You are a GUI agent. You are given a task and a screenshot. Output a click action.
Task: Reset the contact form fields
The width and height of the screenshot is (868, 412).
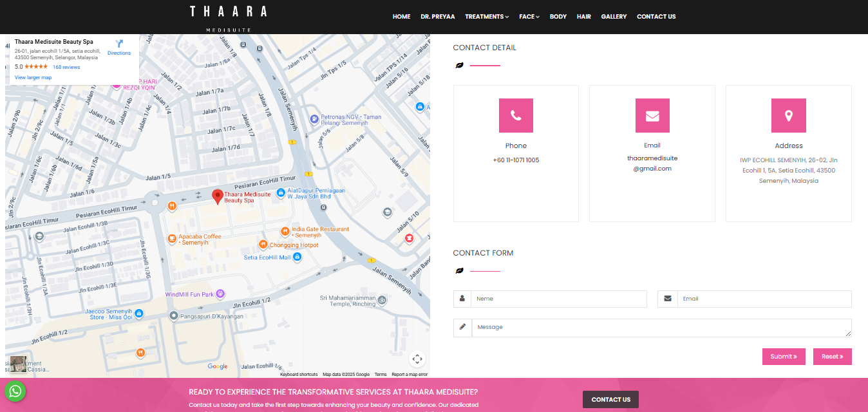[x=832, y=356]
